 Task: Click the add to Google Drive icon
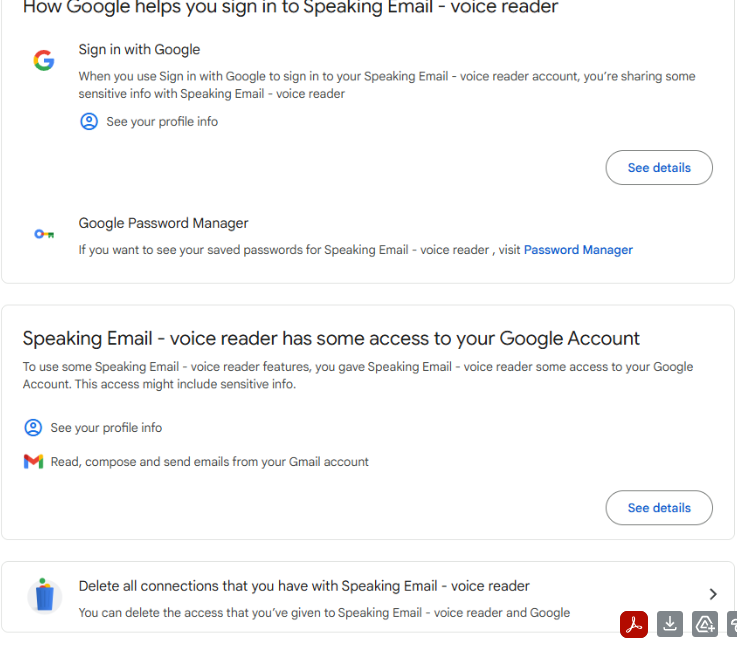705,624
